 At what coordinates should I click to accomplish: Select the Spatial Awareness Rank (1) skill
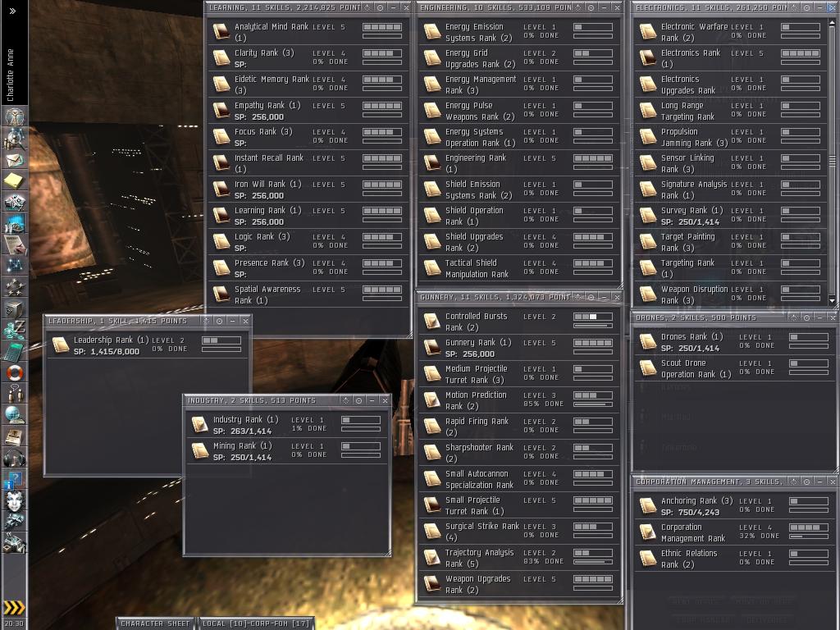pyautogui.click(x=308, y=294)
